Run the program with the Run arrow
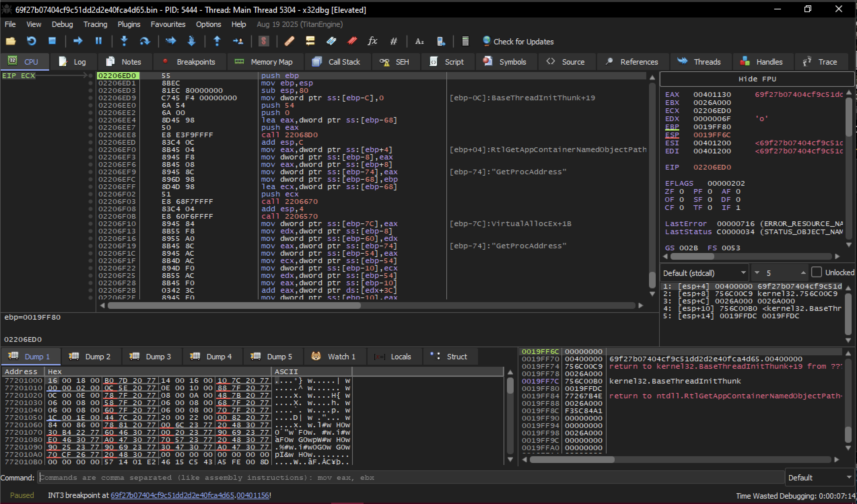This screenshot has width=857, height=504. pos(78,41)
